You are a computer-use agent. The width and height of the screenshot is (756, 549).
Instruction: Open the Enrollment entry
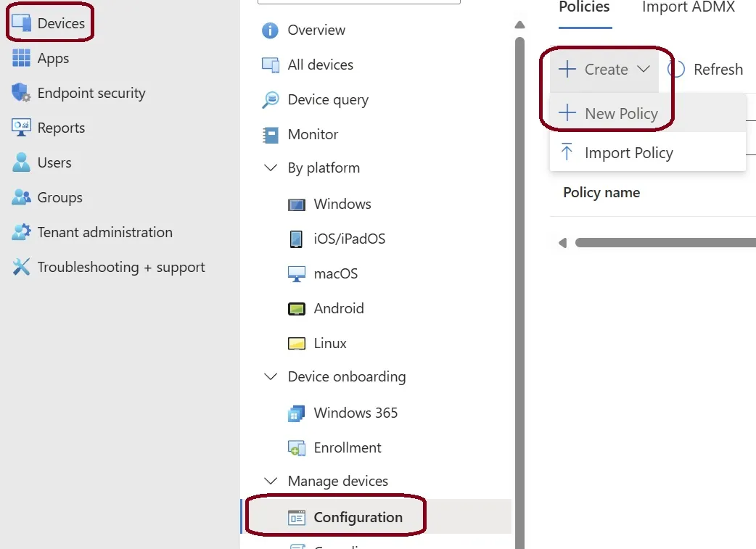pos(347,447)
